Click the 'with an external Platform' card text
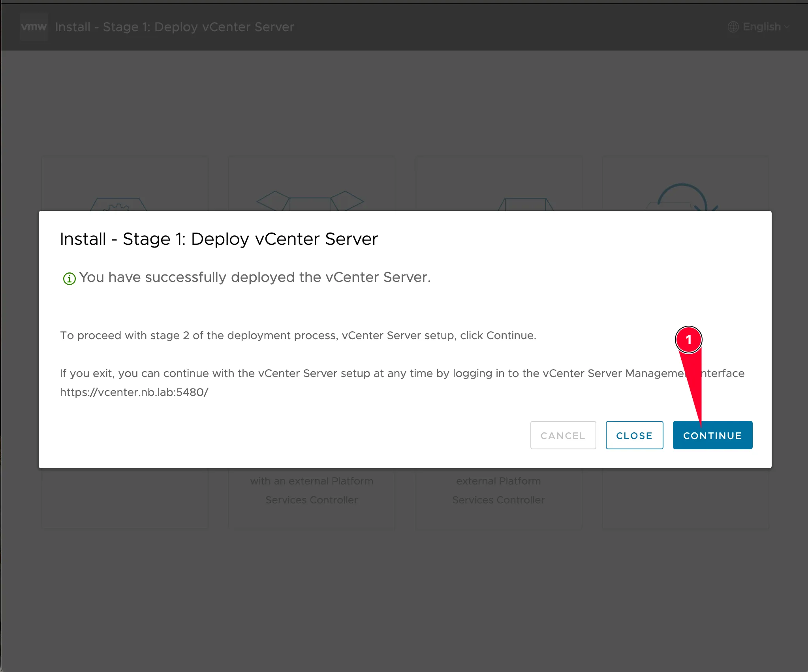 click(312, 481)
